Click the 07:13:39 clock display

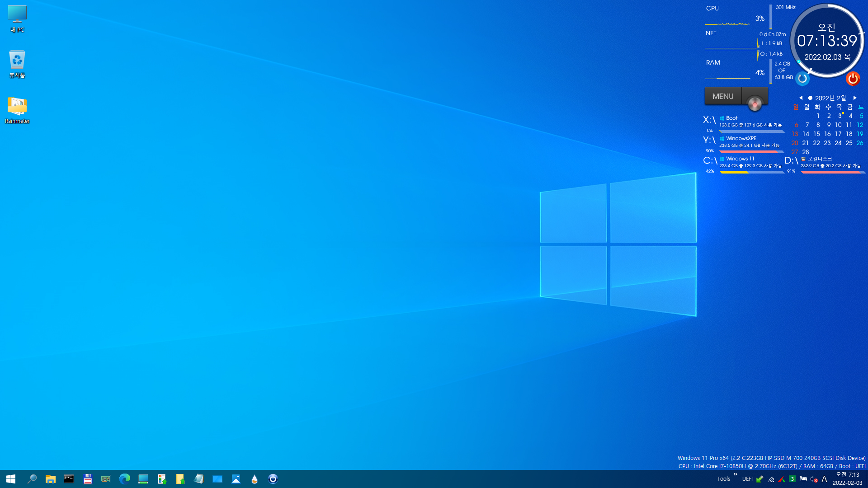[x=827, y=41]
